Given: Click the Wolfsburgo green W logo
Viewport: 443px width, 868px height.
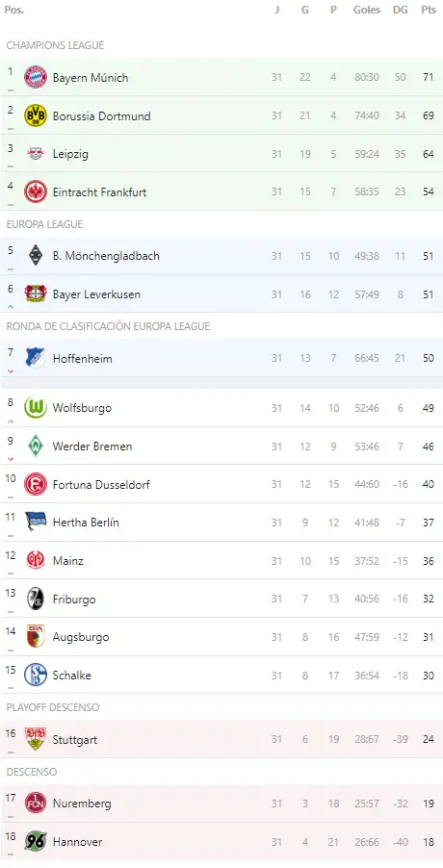Looking at the screenshot, I should pos(36,408).
